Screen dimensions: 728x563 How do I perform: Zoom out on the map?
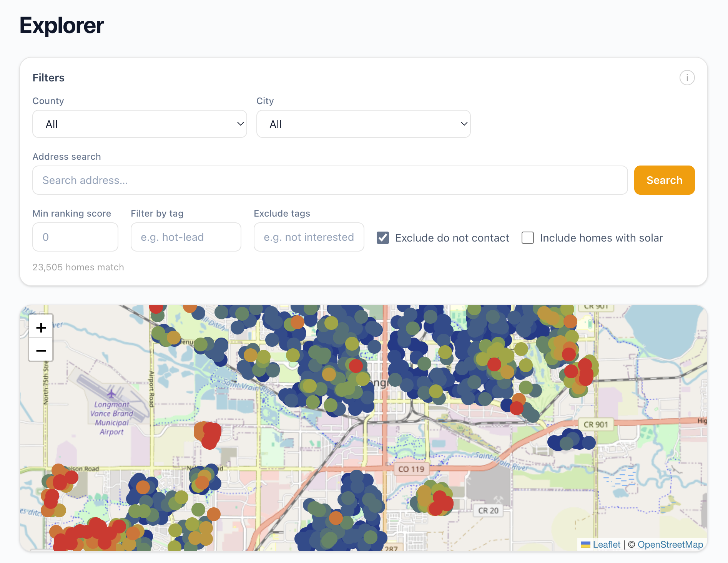(x=41, y=350)
